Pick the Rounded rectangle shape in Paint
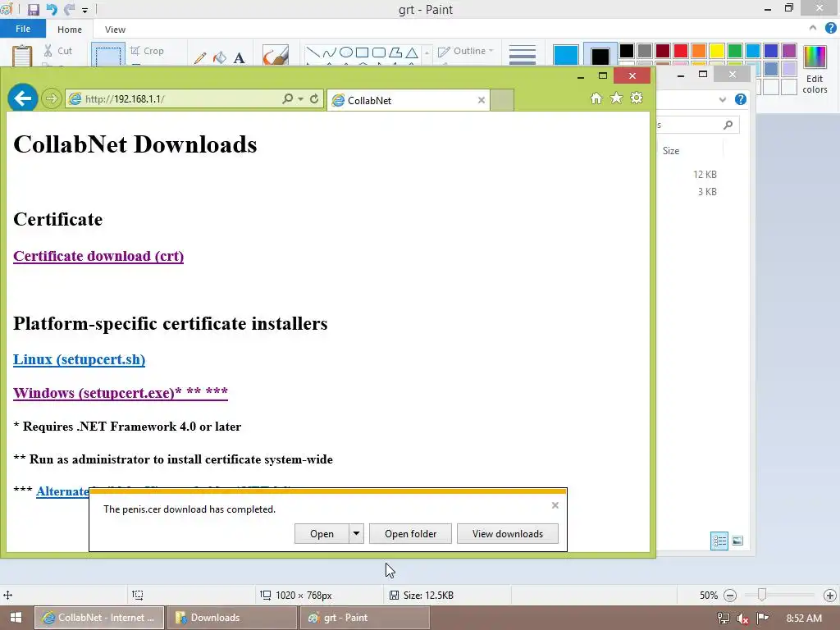 (379, 52)
